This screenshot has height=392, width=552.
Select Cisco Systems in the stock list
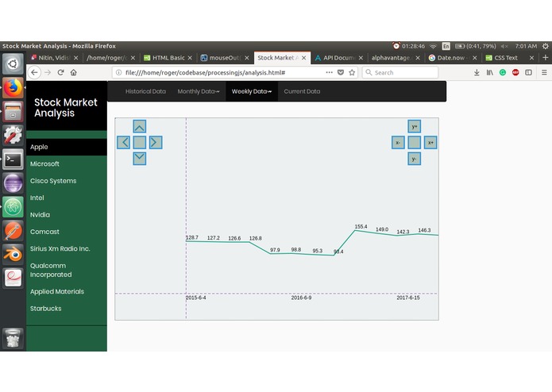[67, 181]
